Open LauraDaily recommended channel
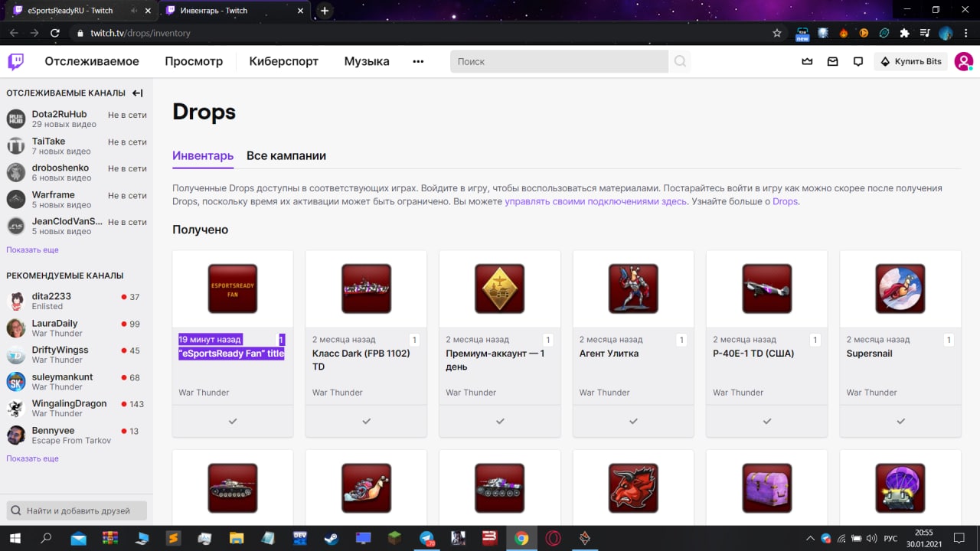This screenshot has height=551, width=980. pyautogui.click(x=77, y=328)
